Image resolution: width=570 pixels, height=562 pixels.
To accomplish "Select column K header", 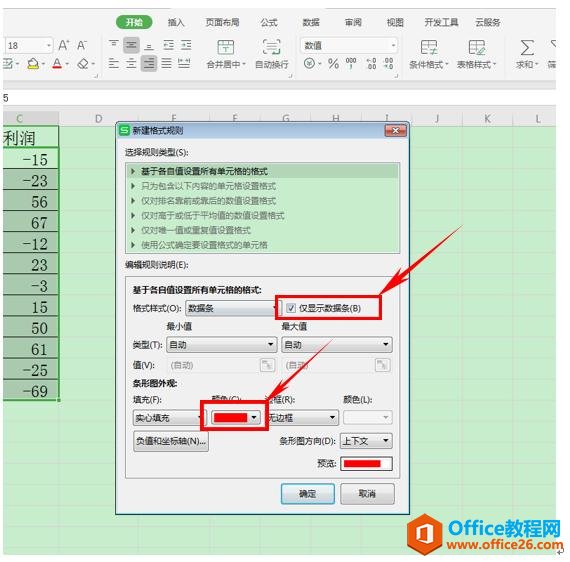I will click(x=487, y=119).
